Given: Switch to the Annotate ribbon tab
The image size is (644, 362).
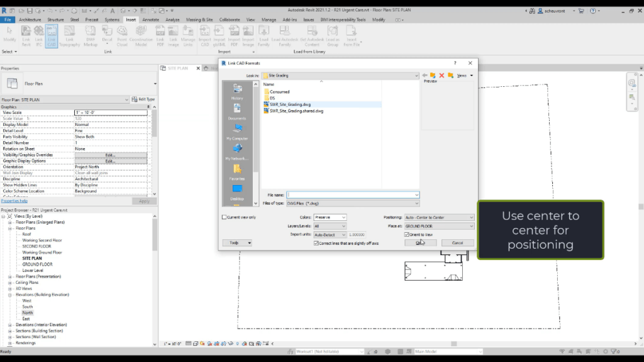Looking at the screenshot, I should click(150, 20).
